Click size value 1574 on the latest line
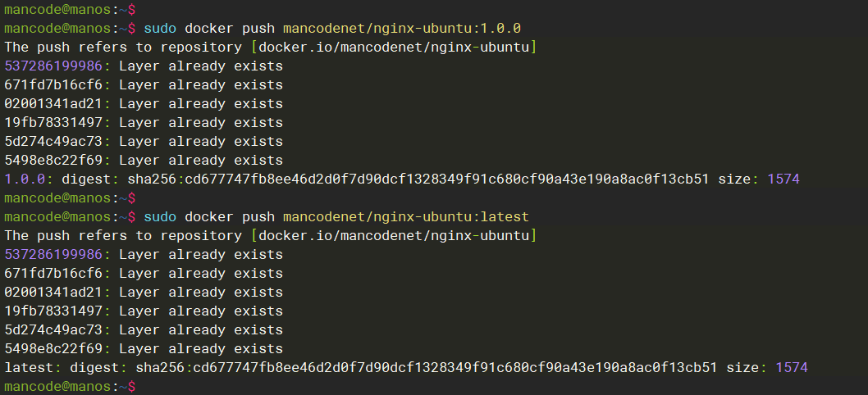The width and height of the screenshot is (868, 395). click(791, 367)
